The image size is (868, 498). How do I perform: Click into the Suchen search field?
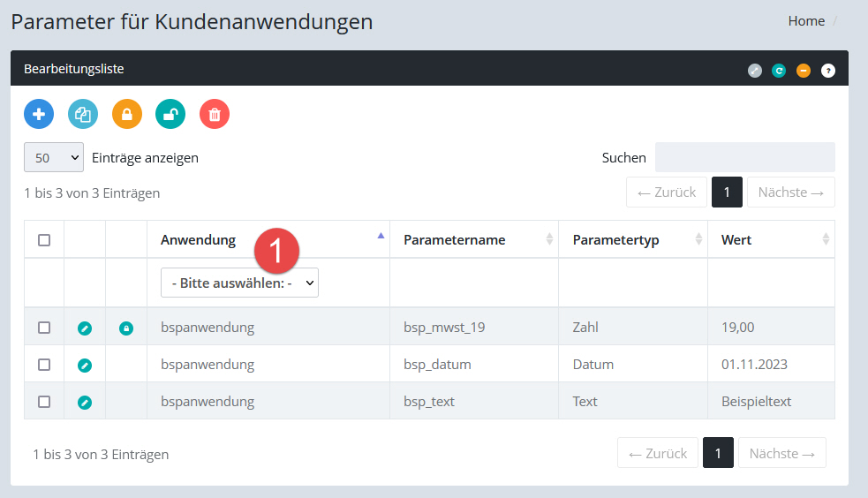(744, 158)
